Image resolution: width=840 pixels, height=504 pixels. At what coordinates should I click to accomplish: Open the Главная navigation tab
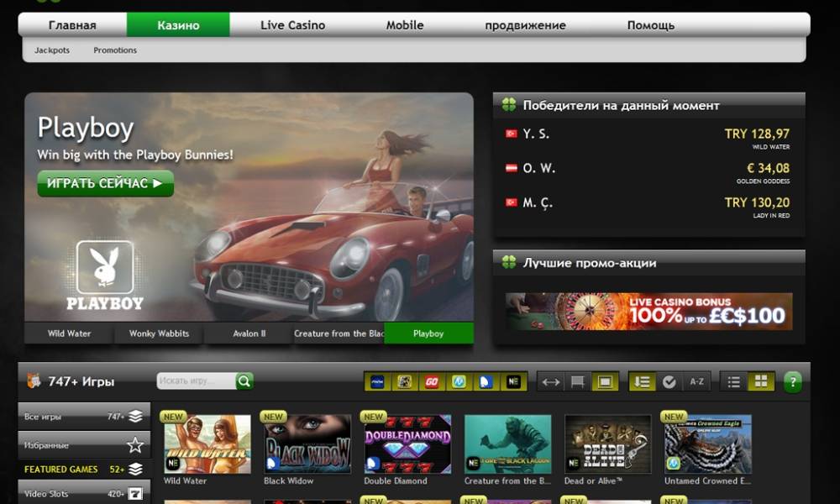72,25
